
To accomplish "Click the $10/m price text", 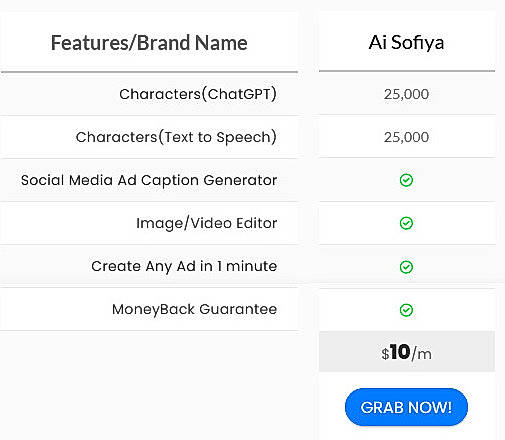I will (x=406, y=352).
